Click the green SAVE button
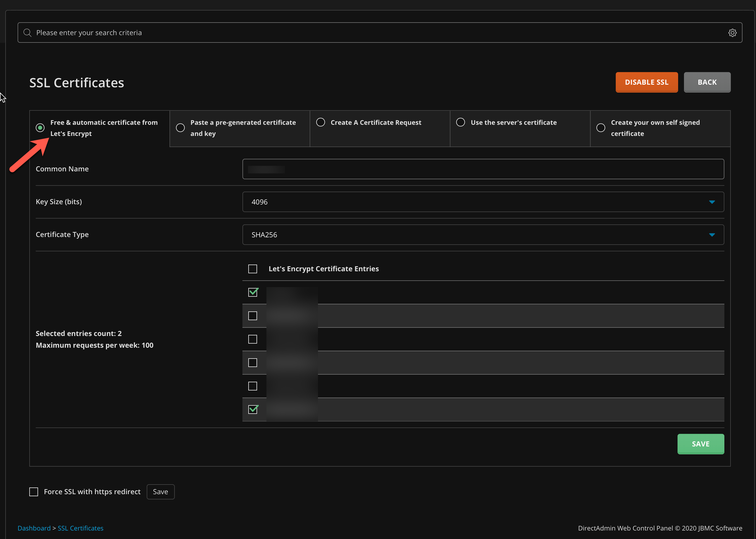 700,444
